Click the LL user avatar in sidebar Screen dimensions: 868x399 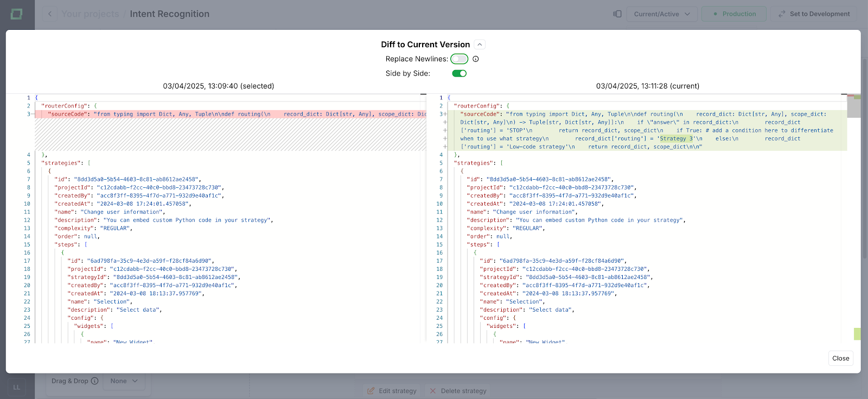tap(17, 388)
